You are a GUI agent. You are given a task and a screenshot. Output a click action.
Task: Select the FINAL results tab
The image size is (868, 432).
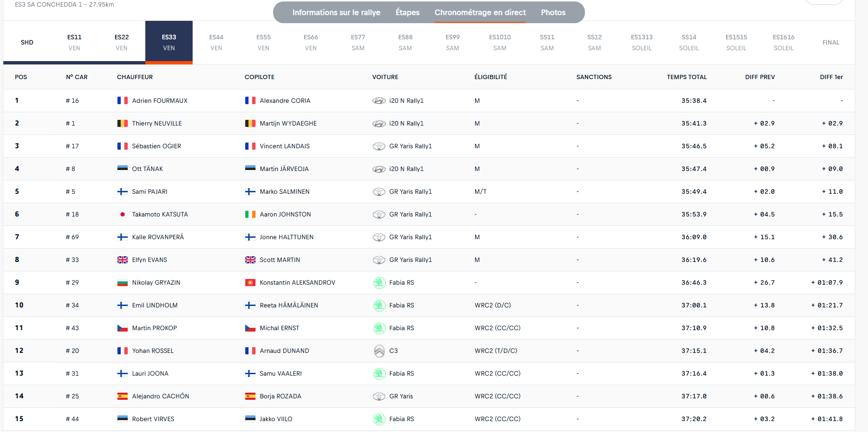point(831,42)
